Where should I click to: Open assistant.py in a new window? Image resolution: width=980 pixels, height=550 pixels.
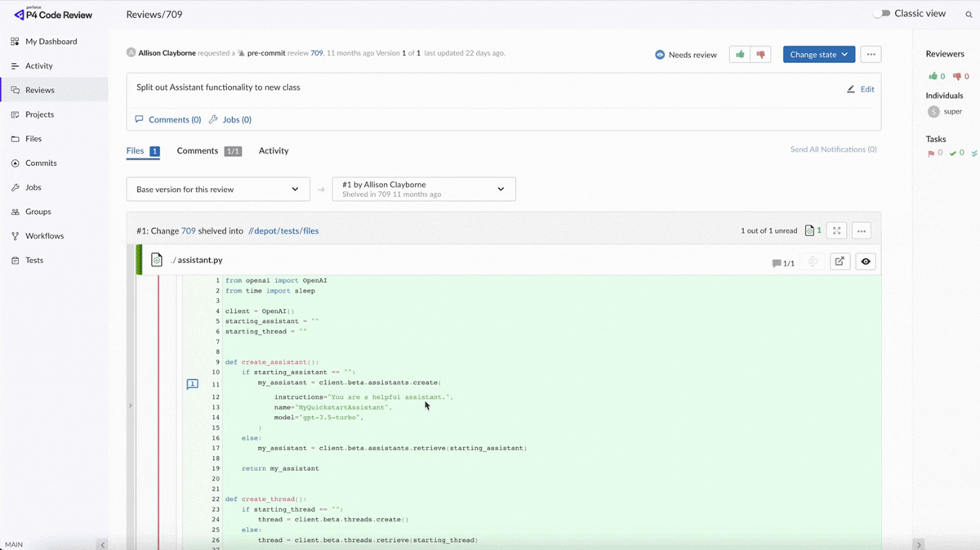click(x=839, y=262)
